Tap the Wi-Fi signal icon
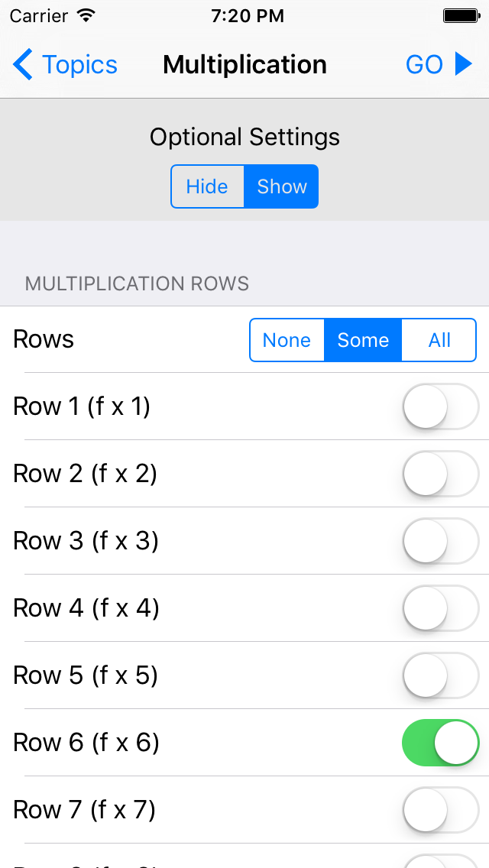This screenshot has height=868, width=489. click(84, 15)
